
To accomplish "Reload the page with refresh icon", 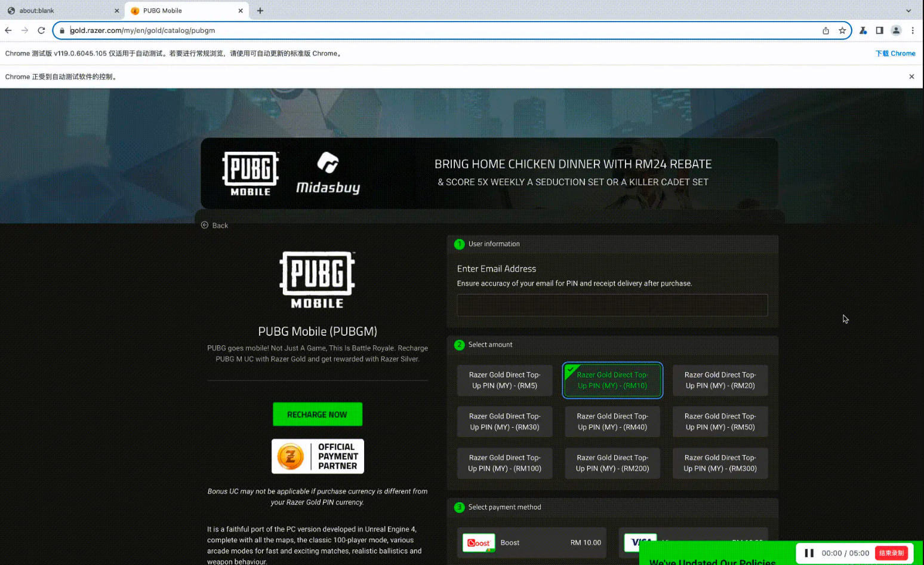I will pos(41,30).
